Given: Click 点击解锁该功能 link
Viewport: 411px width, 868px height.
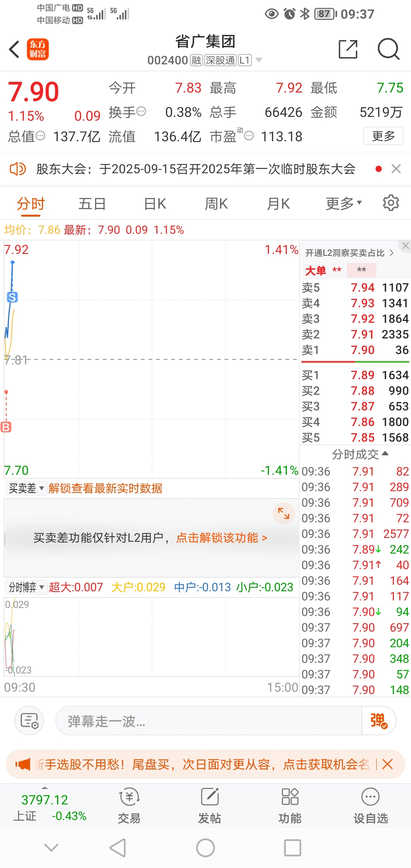Looking at the screenshot, I should tap(222, 538).
